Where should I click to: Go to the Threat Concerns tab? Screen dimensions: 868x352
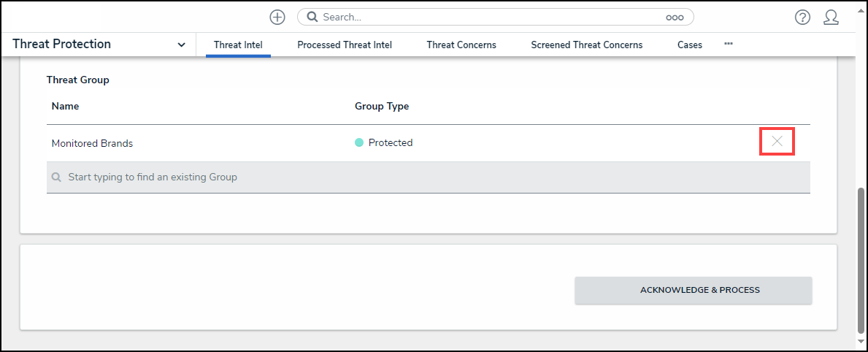click(x=461, y=45)
